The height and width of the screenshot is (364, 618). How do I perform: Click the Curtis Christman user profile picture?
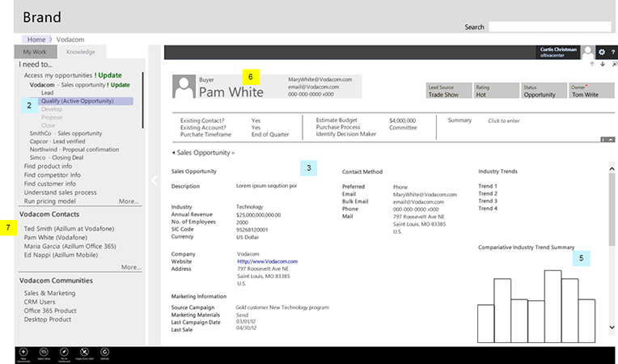(x=587, y=52)
